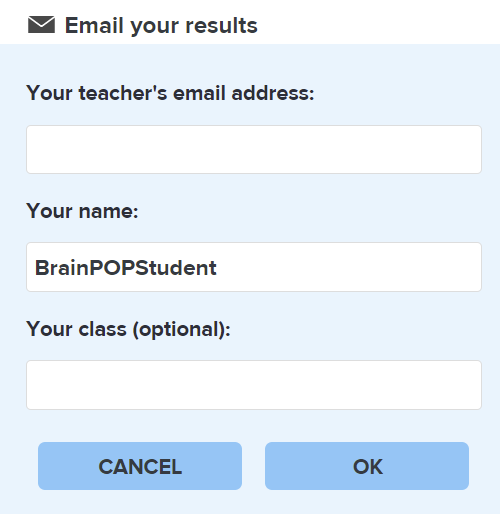Click the word "Email" beside envelope icon
The image size is (500, 514).
tap(94, 25)
